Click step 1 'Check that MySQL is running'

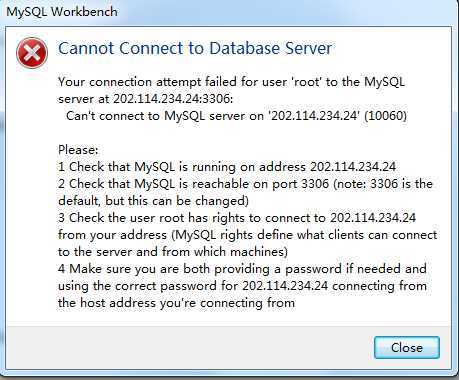click(227, 166)
